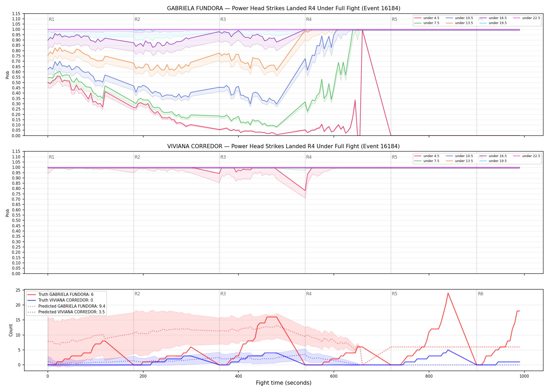Click 'Predicted VIVIANA CORREDOR: 3.5' legend entry
Image resolution: width=549 pixels, height=392 pixels.
[x=66, y=312]
